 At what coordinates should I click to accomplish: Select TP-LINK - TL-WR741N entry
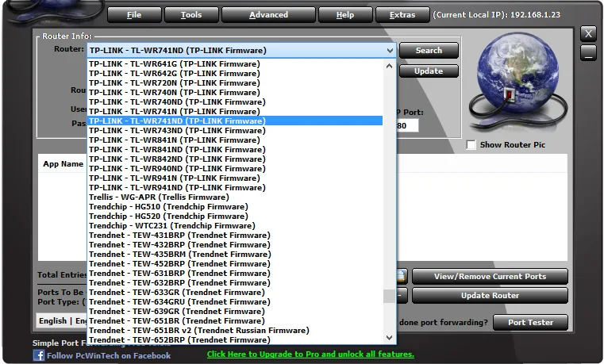click(235, 112)
